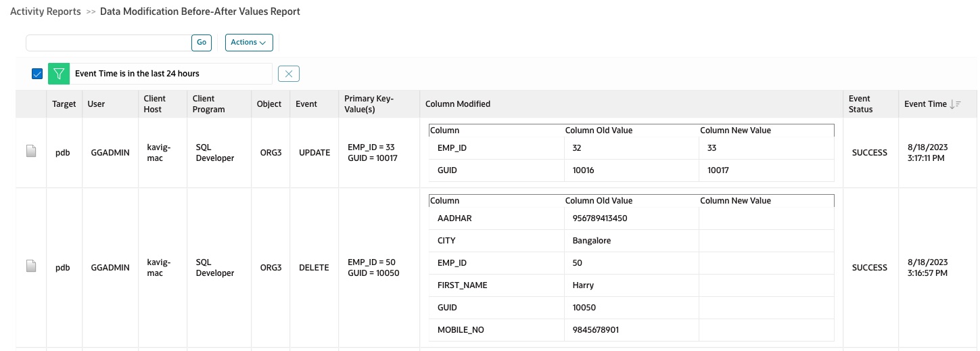The image size is (980, 351).
Task: Select the Client Host column header
Action: click(155, 104)
